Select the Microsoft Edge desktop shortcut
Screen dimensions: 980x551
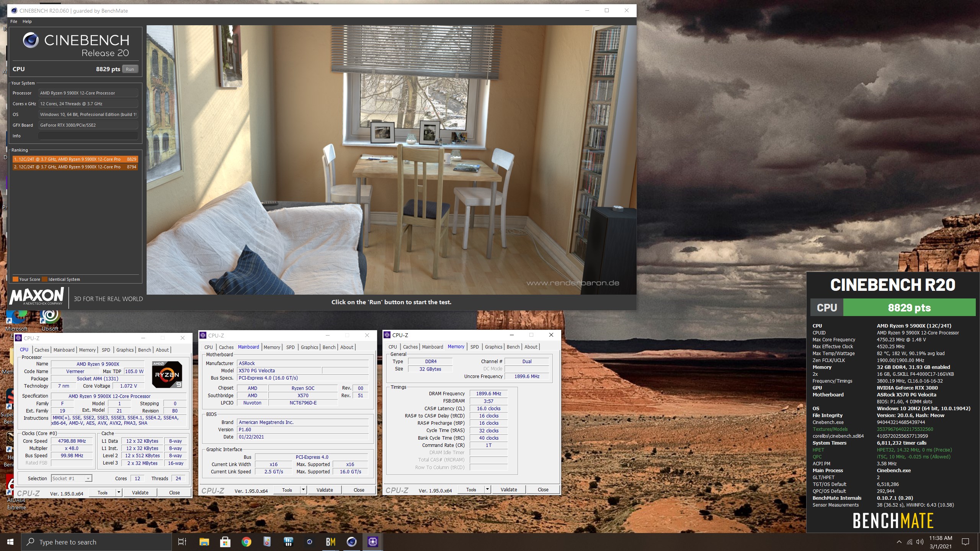(x=16, y=321)
